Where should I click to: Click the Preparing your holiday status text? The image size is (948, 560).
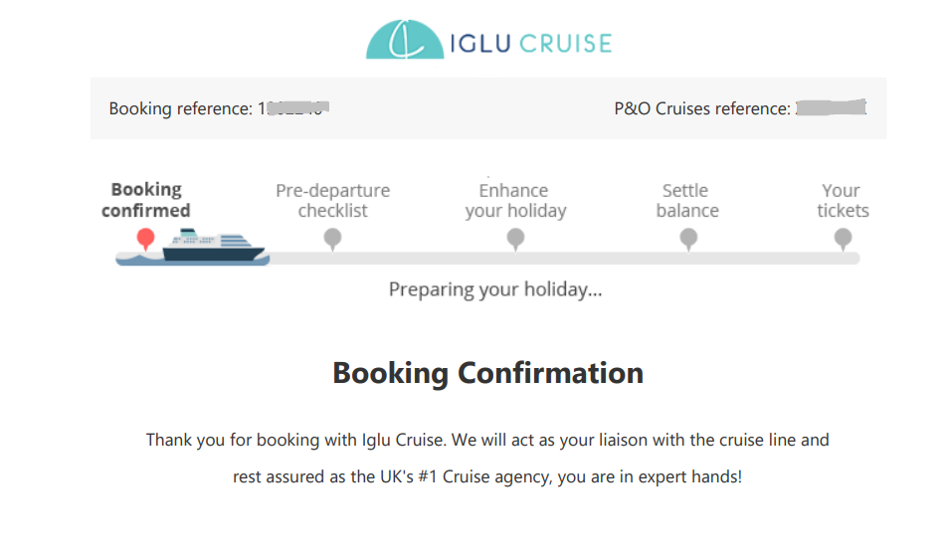tap(494, 290)
